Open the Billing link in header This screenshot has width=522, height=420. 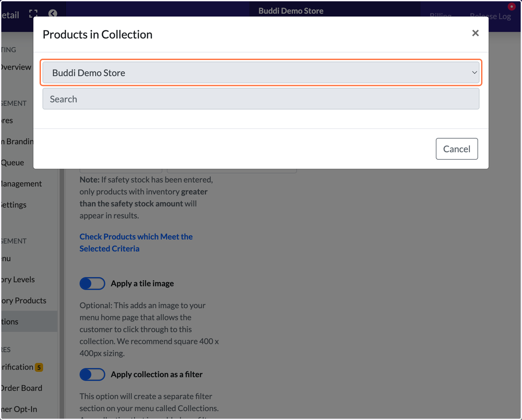(x=440, y=16)
